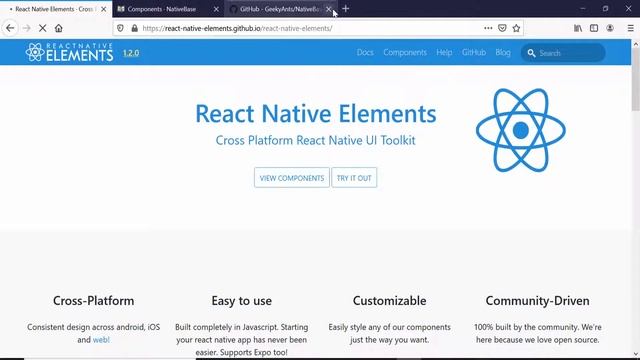Click the 'Customizable' feature heading
The width and height of the screenshot is (640, 360).
tap(389, 301)
